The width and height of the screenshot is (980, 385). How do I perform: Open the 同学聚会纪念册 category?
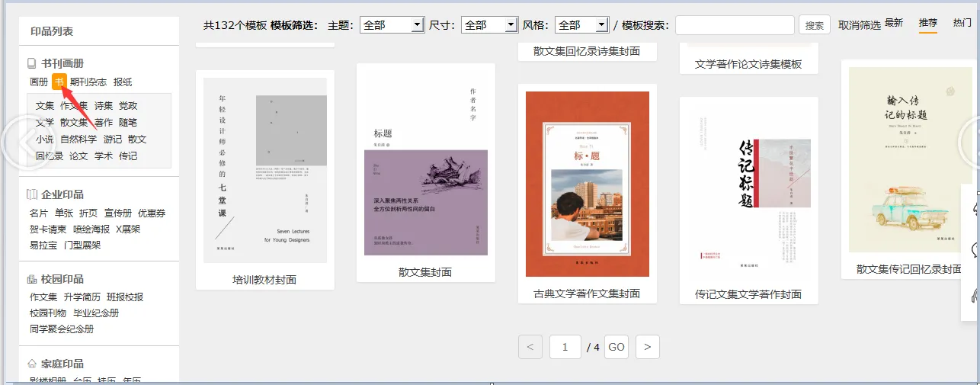coord(62,329)
